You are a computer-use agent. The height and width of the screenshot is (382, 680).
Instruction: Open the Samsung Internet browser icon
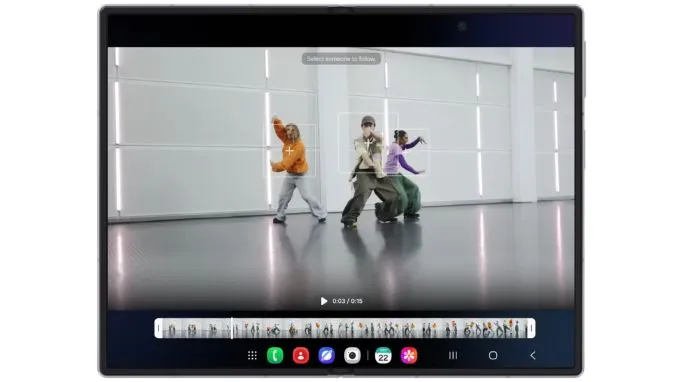pos(326,356)
